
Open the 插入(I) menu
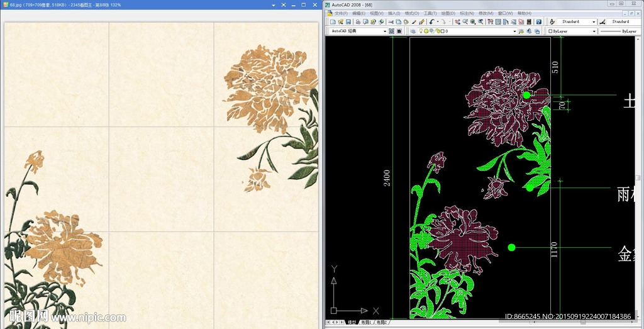(x=394, y=14)
